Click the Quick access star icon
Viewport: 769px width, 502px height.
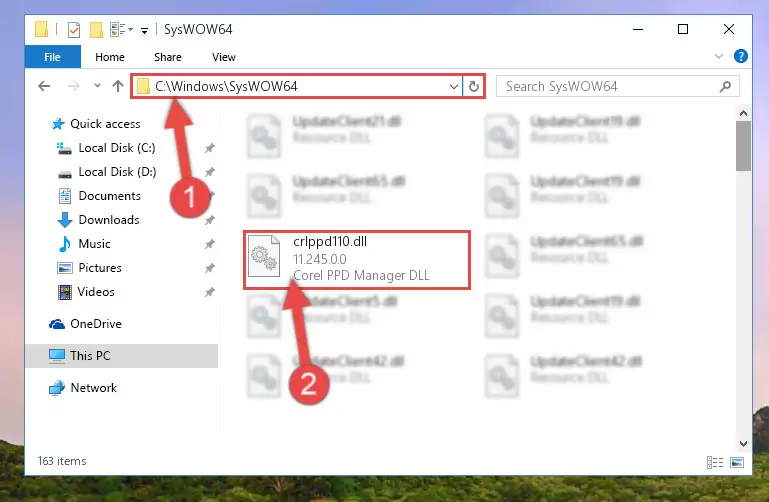tap(58, 124)
